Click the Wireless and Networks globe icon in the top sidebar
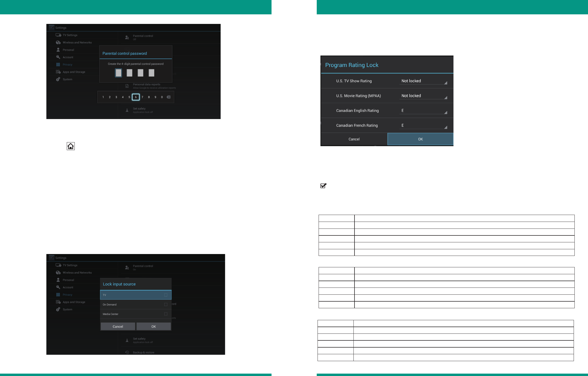588x376 pixels. [58, 43]
